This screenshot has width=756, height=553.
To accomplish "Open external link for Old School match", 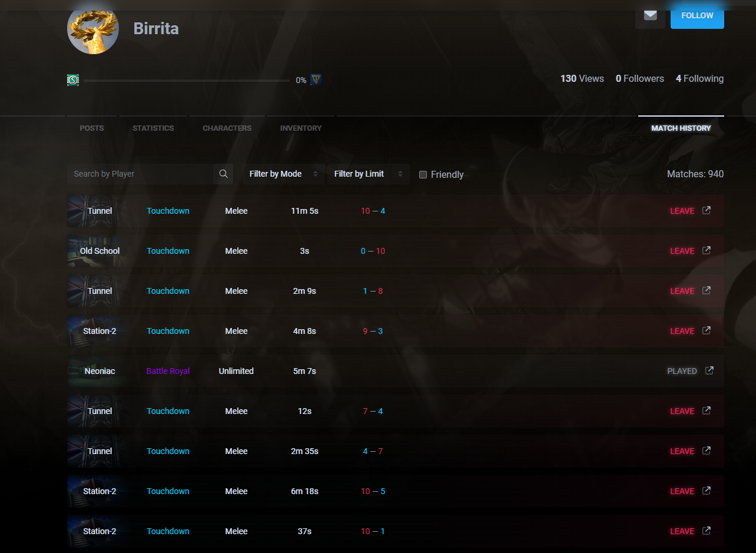I will [707, 250].
